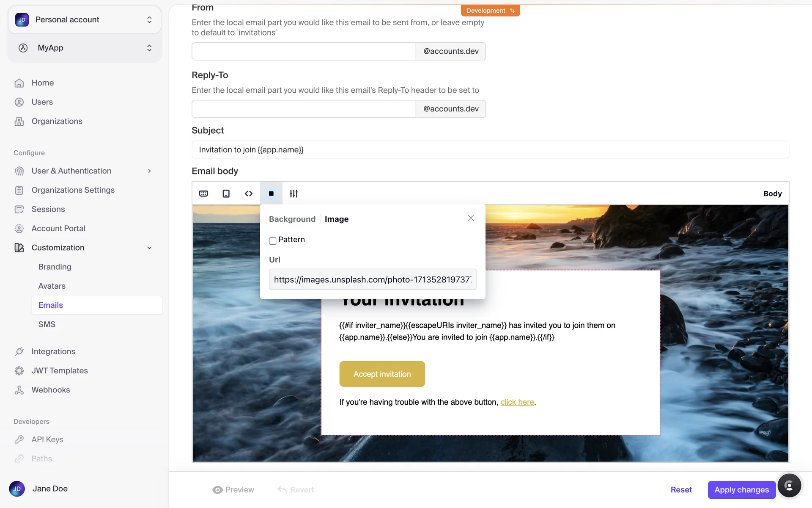Open the Personal account switcher dropdown
The image size is (812, 508).
point(85,20)
